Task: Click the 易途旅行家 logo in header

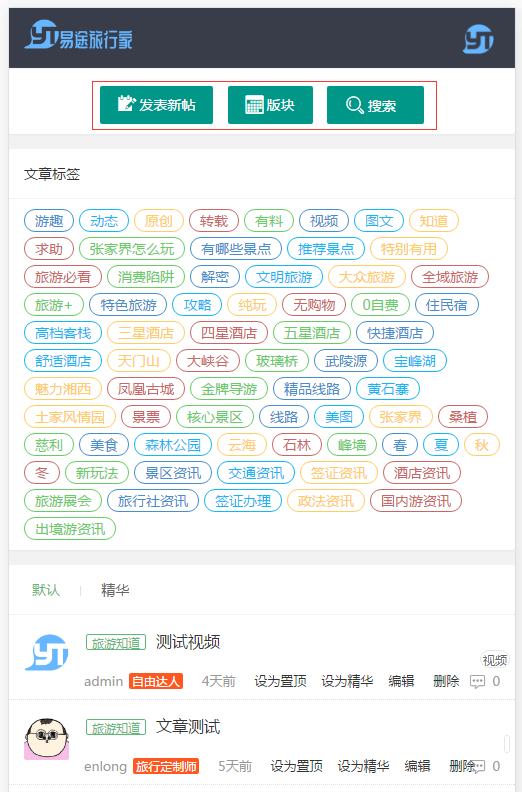Action: tap(78, 35)
